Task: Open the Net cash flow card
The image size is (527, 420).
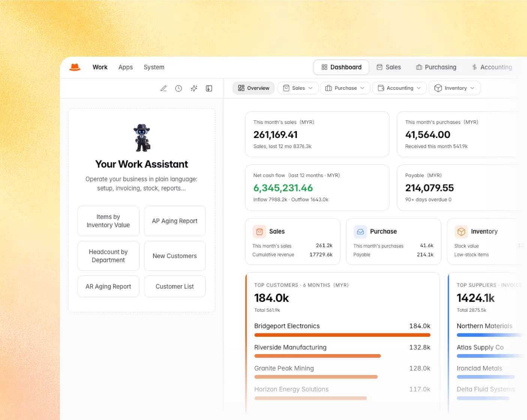Action: point(317,187)
